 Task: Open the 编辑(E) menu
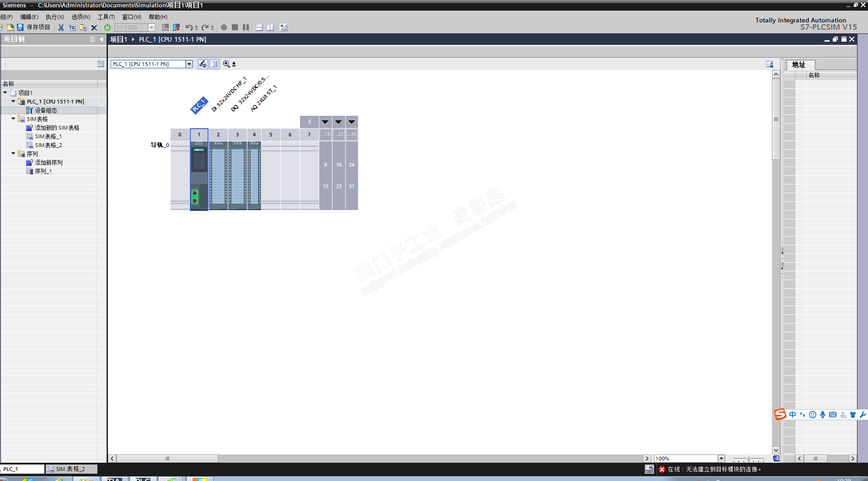(x=29, y=17)
